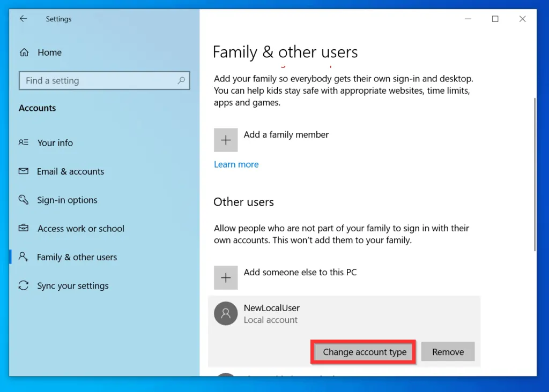Screen dimensions: 549x392
Task: Click the plus icon for Add a family member
Action: pos(226,140)
